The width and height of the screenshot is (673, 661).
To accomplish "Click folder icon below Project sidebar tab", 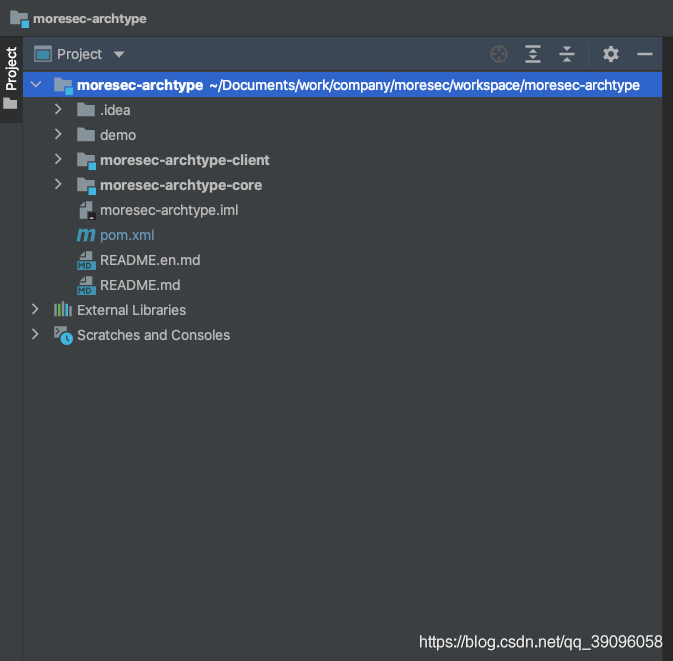I will tap(10, 103).
